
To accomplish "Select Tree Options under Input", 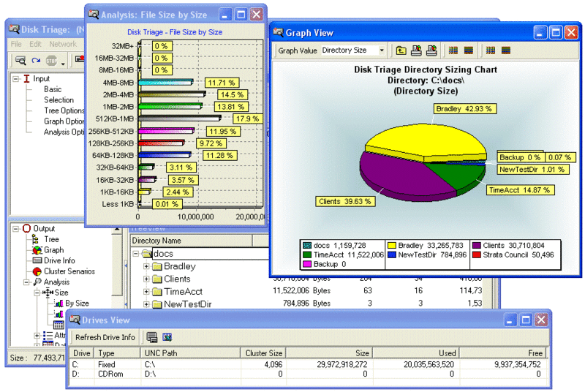I will click(64, 110).
